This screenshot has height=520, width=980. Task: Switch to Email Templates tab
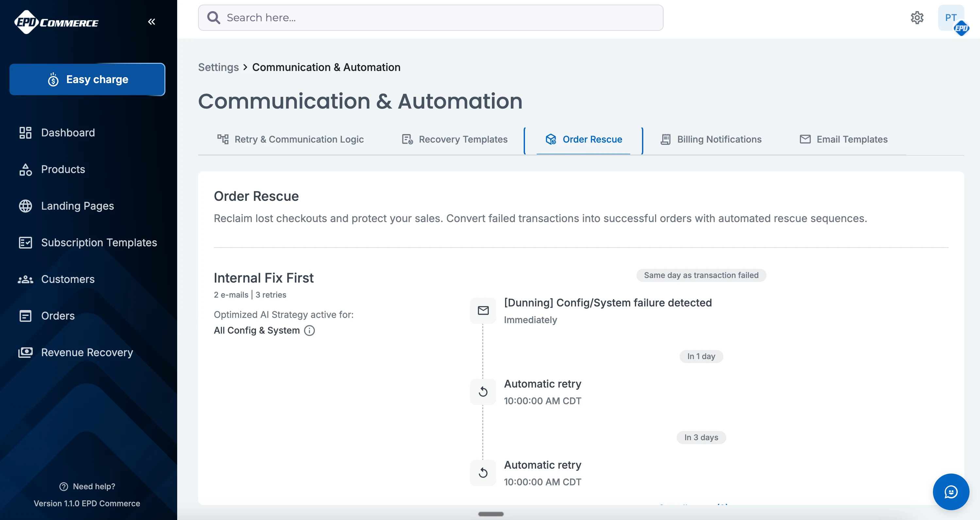point(843,139)
